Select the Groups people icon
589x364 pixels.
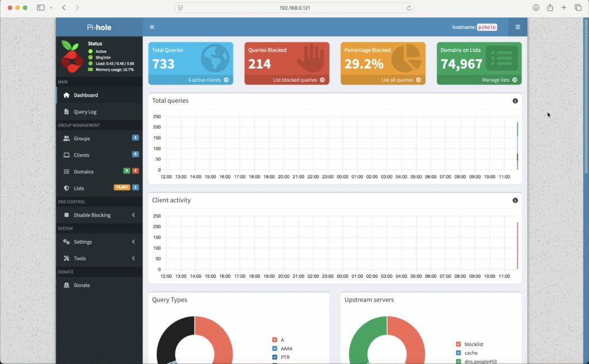[x=67, y=138]
